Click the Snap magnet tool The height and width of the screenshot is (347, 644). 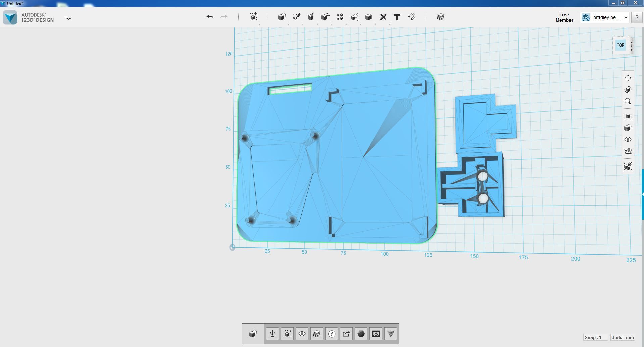point(412,17)
